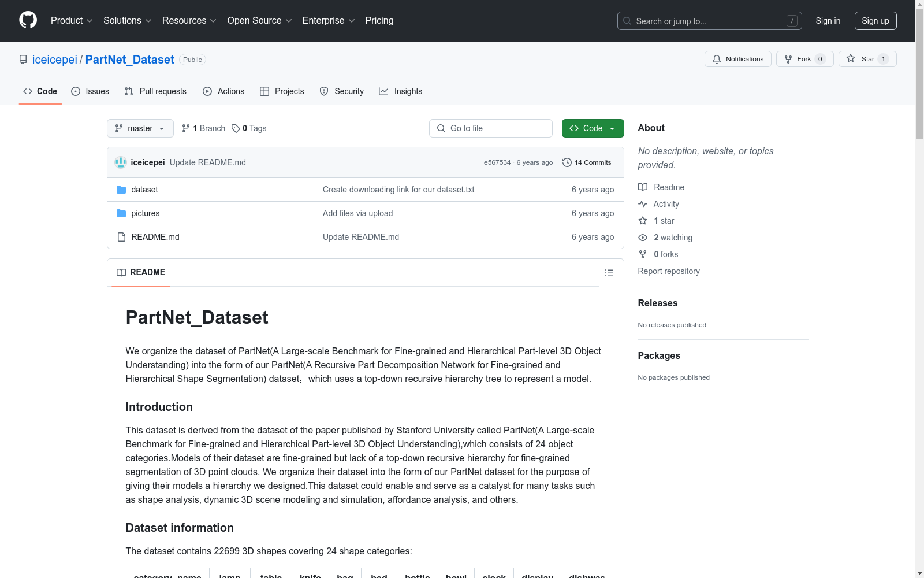The image size is (924, 578).
Task: Switch to the Projects tab
Action: click(282, 91)
